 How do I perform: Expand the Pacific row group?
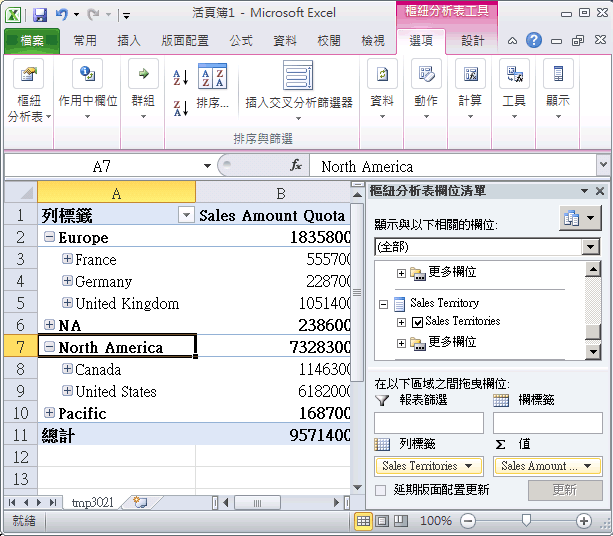[49, 412]
